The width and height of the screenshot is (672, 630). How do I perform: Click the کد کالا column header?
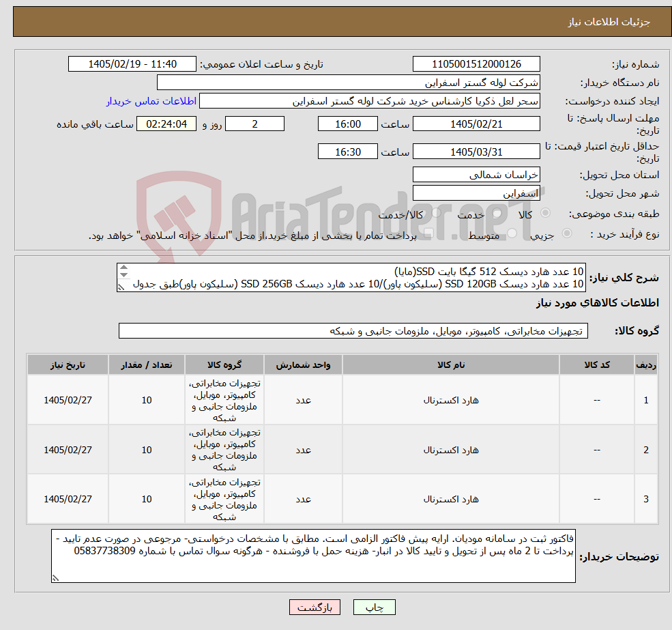pos(596,365)
